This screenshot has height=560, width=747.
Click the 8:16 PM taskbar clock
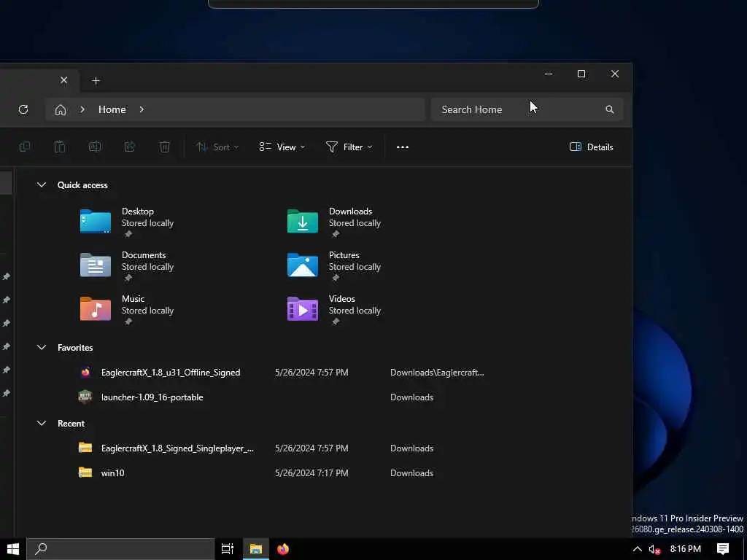(685, 549)
